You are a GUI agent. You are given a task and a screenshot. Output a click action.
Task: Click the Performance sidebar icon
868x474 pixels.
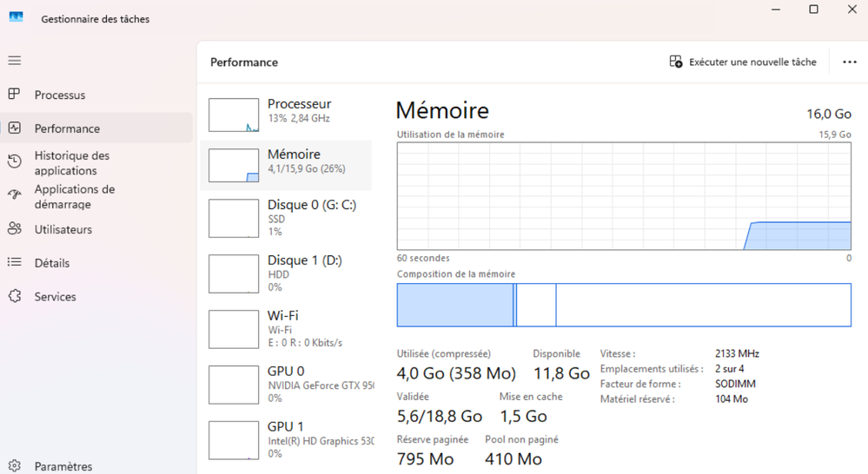point(15,128)
